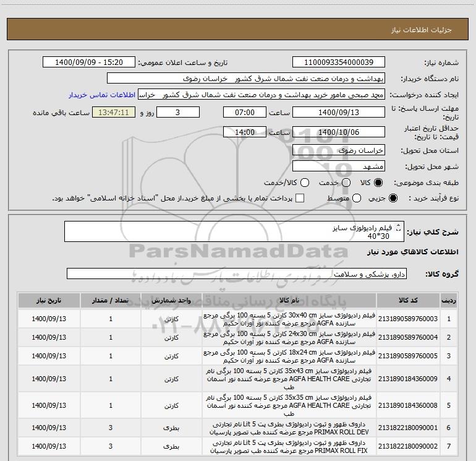This screenshot has width=476, height=461.
Task: Click product code 2131890589760004
Action: pyautogui.click(x=408, y=337)
